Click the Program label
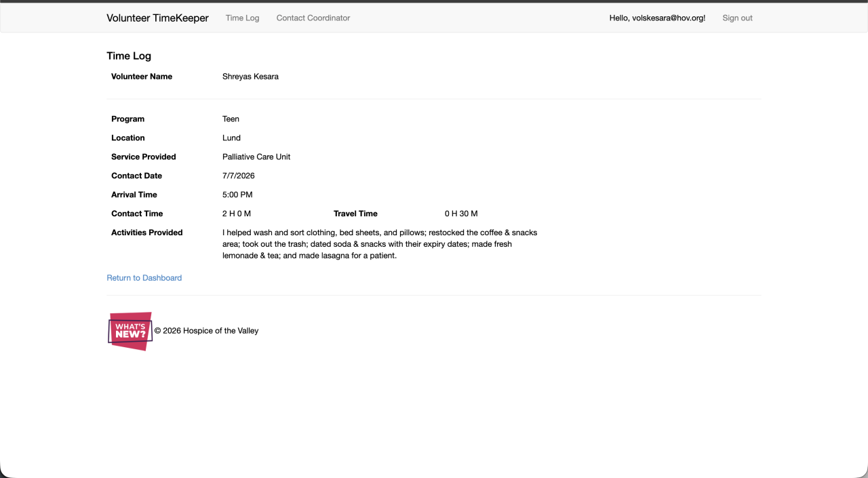This screenshot has width=868, height=478. 127,119
